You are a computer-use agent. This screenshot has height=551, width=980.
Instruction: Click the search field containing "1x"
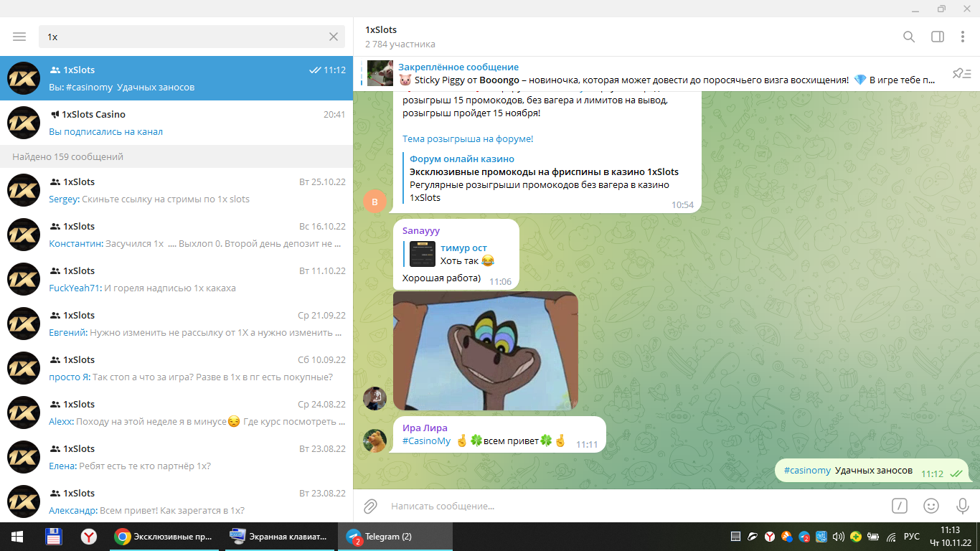click(x=192, y=37)
